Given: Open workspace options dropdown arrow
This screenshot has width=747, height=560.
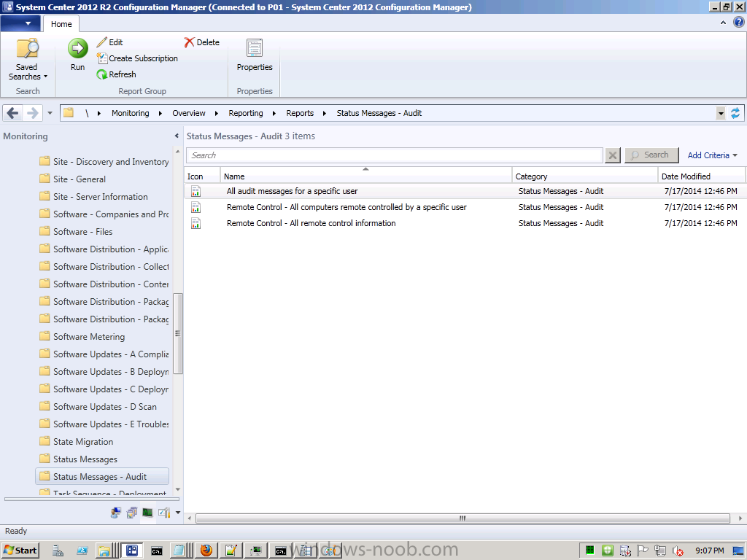Looking at the screenshot, I should point(178,513).
